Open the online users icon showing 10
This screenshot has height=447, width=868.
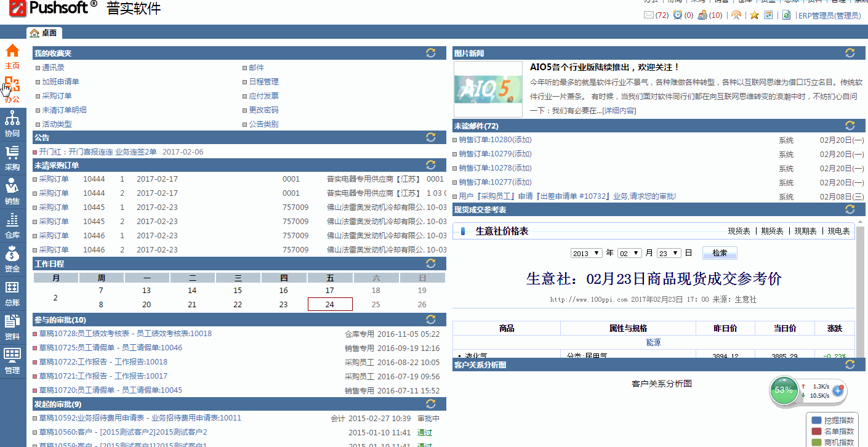pos(704,15)
